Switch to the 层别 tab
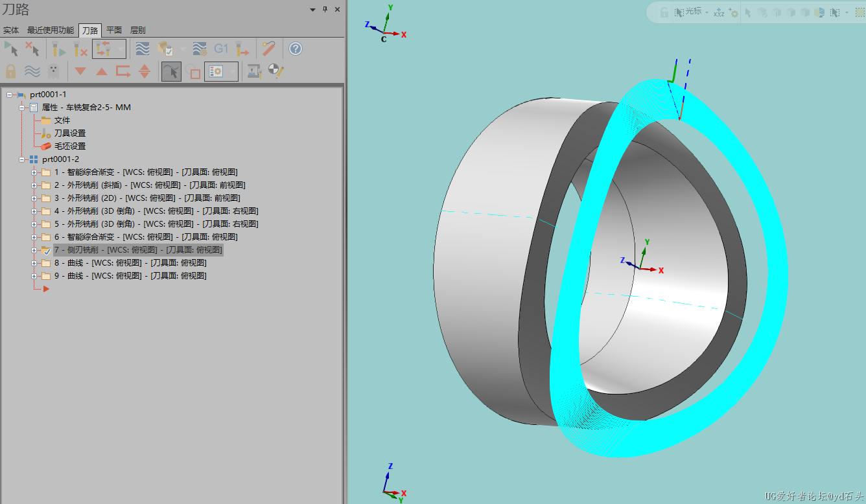Image resolution: width=866 pixels, height=504 pixels. pyautogui.click(x=138, y=30)
